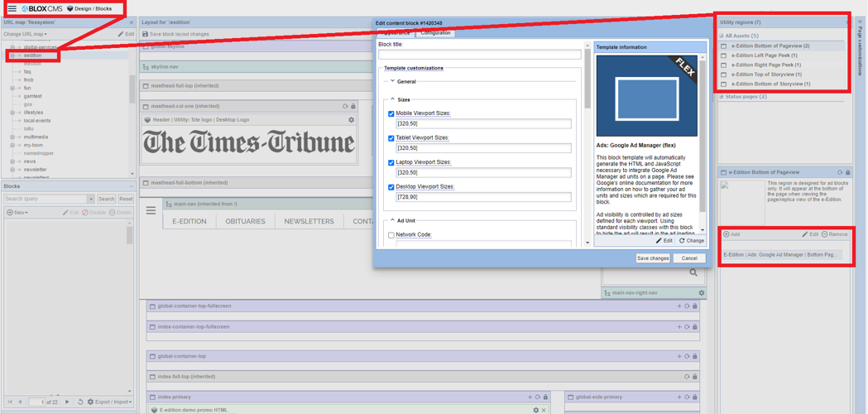
Task: Enable the Network Code checkbox
Action: point(391,235)
